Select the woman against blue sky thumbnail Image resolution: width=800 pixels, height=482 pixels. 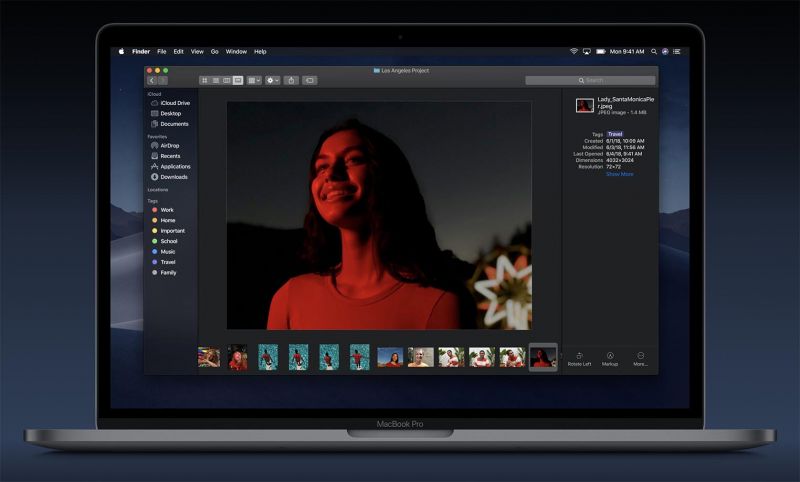[x=390, y=357]
